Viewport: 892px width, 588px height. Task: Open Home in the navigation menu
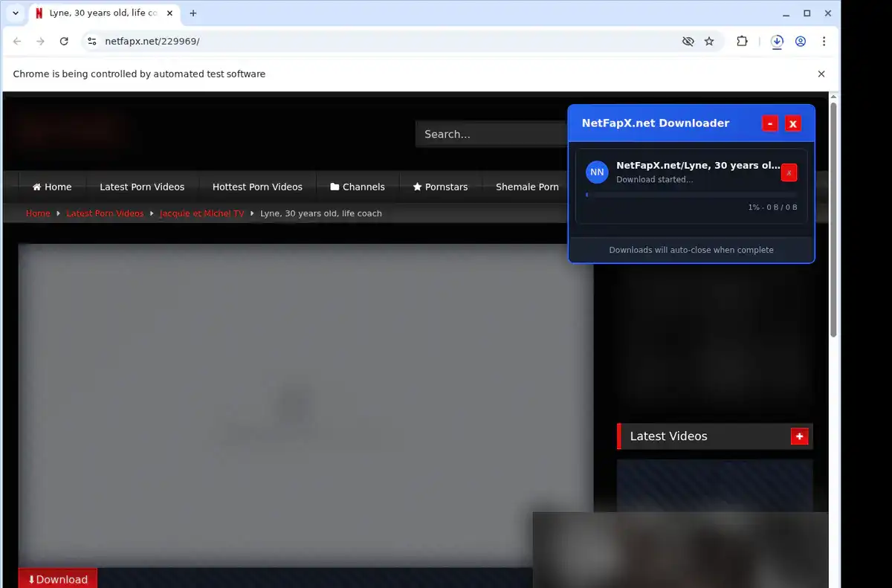[52, 187]
